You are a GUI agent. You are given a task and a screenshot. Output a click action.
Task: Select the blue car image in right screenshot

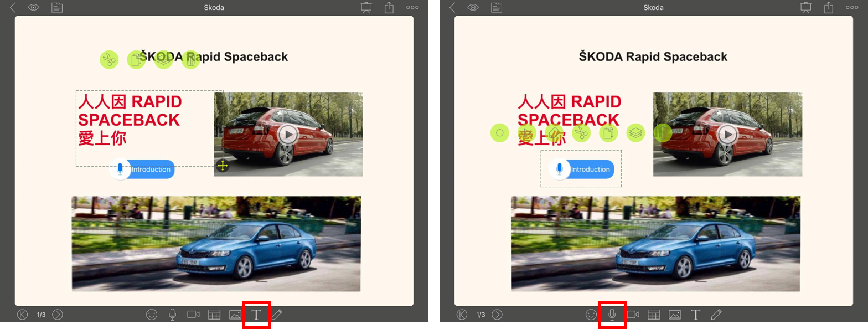(655, 244)
